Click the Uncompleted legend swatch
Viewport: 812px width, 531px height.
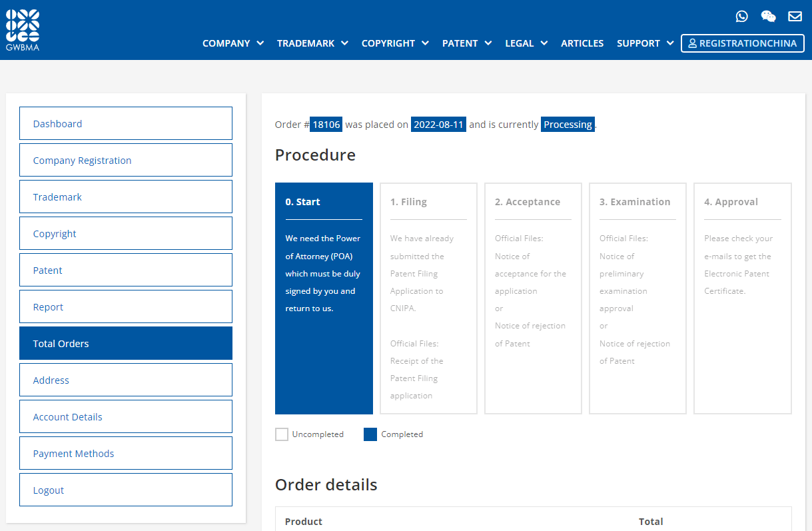click(x=282, y=434)
